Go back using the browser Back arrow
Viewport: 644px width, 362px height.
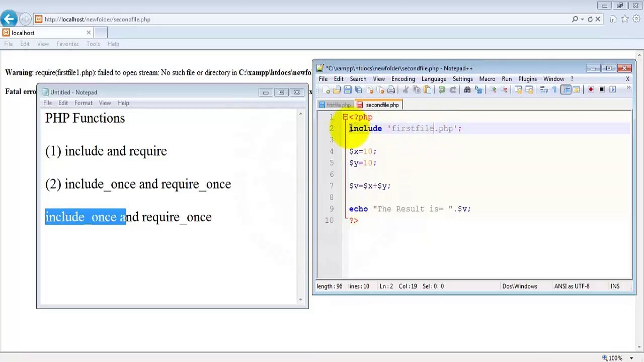coord(9,19)
